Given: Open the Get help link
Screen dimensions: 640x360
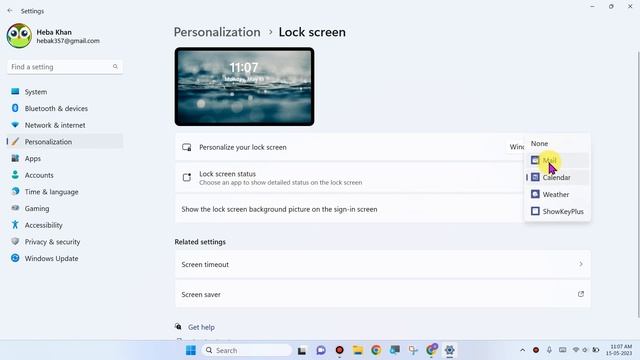Looking at the screenshot, I should pos(201,327).
